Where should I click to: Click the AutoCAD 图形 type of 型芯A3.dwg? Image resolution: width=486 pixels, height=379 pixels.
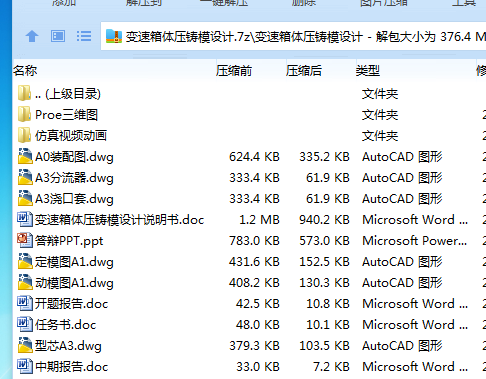click(x=402, y=346)
